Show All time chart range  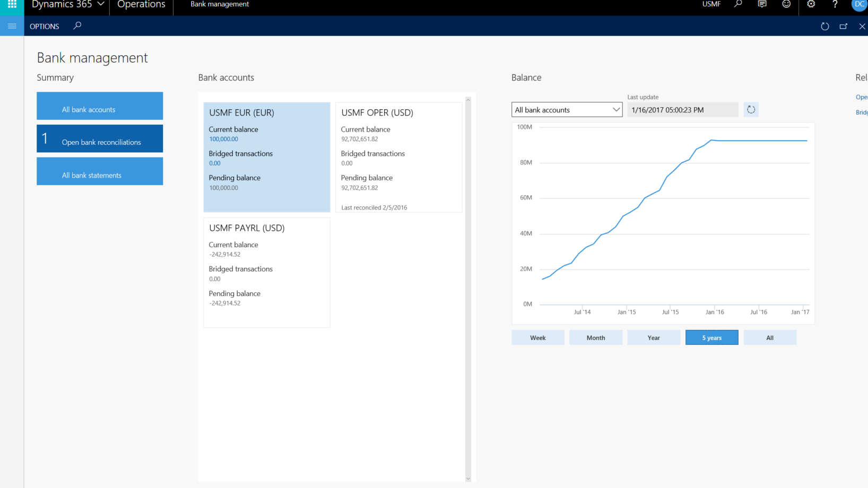770,337
